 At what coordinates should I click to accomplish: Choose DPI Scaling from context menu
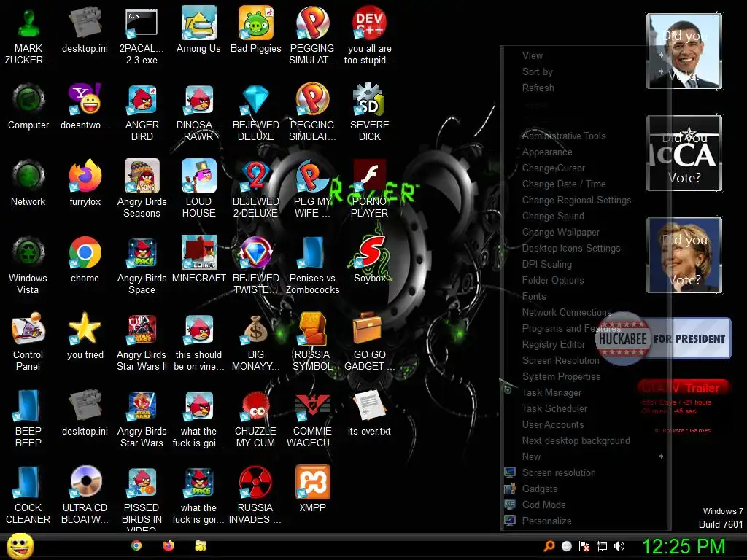click(585, 264)
